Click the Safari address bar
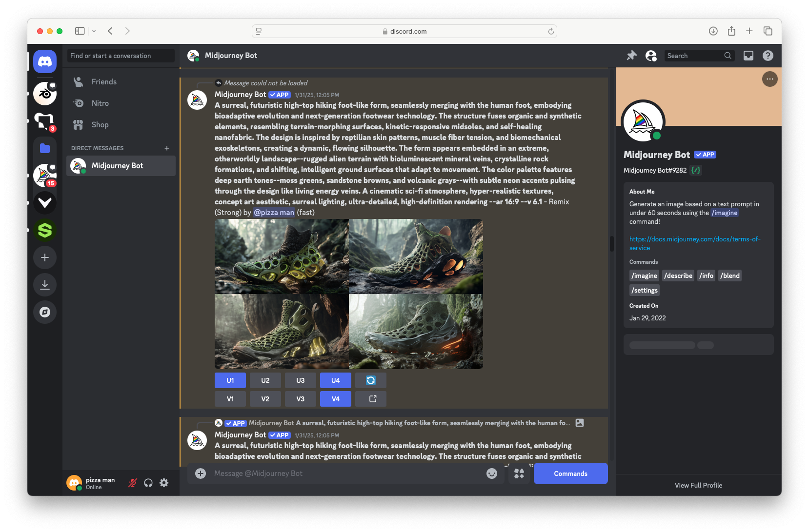Viewport: 809px width, 532px height. 404,31
